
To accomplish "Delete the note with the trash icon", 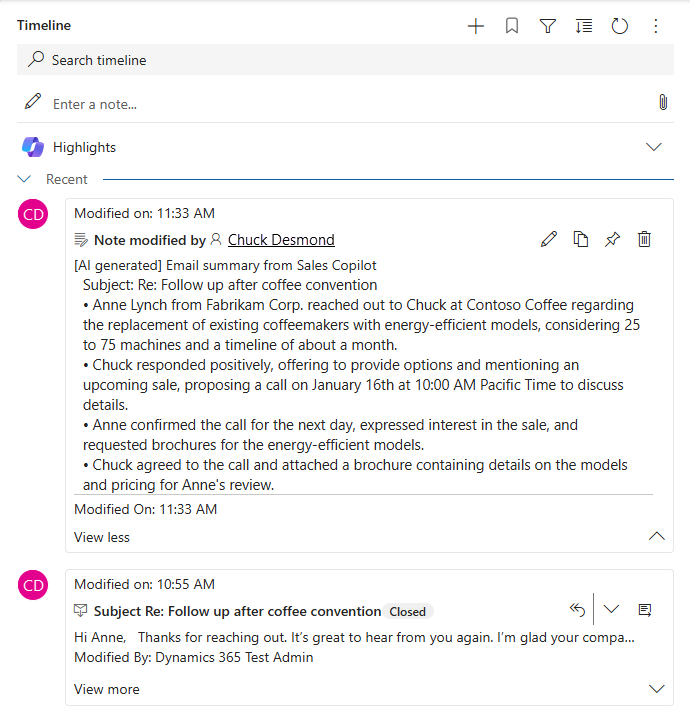I will coord(645,239).
